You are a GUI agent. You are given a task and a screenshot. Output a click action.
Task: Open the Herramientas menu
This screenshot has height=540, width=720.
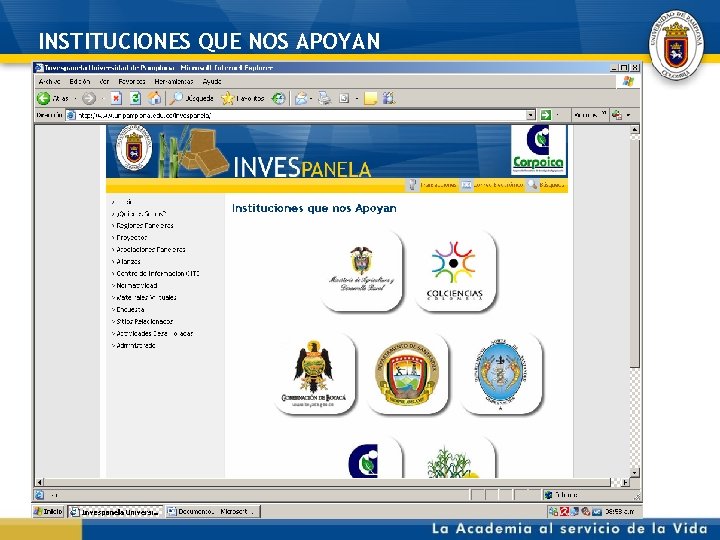174,81
